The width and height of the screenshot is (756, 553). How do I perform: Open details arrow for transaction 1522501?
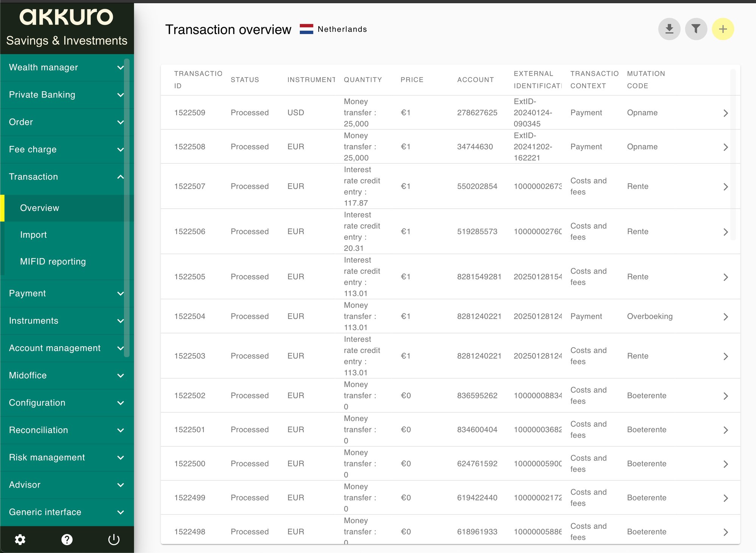point(725,430)
